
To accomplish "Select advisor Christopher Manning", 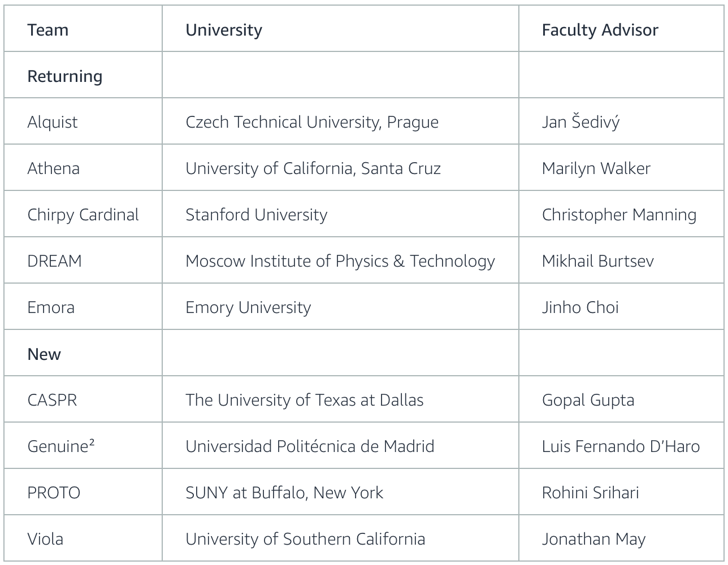I will click(619, 215).
